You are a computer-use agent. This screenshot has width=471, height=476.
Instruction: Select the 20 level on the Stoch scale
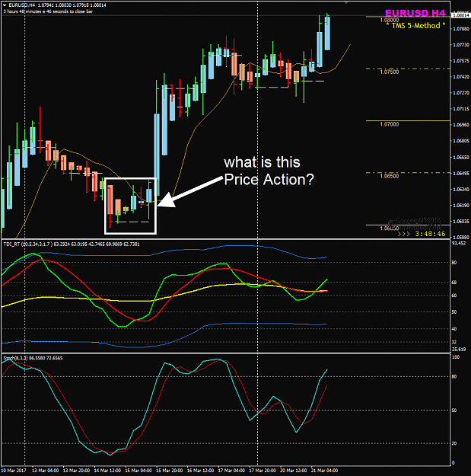click(x=454, y=443)
